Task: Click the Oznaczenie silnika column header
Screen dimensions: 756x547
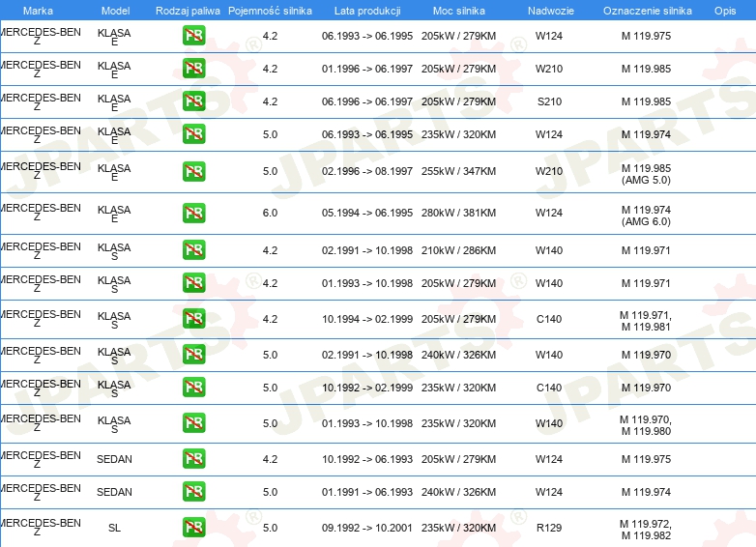Action: point(648,11)
